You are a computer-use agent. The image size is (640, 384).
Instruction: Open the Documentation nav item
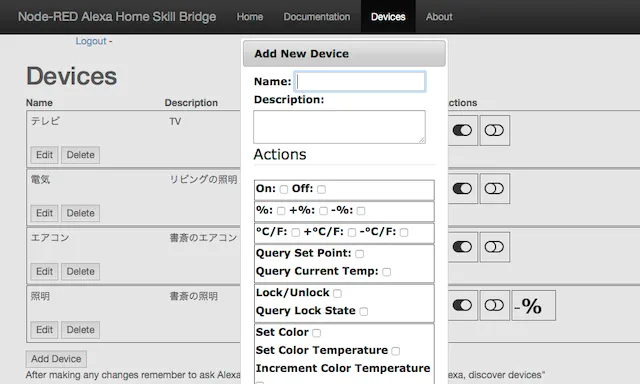click(317, 17)
